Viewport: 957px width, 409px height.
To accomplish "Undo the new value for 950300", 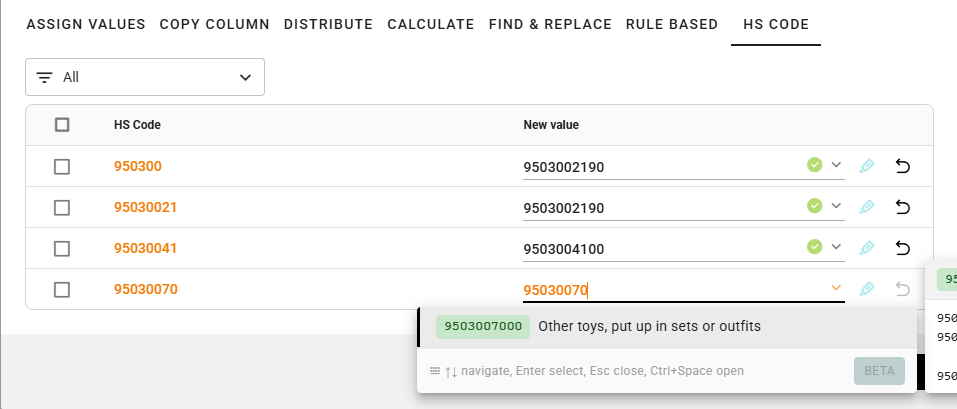I will coord(902,166).
